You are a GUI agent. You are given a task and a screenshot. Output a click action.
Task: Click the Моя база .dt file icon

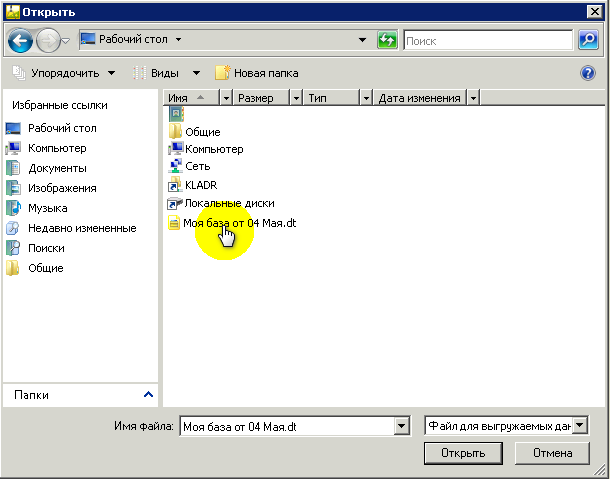point(174,223)
